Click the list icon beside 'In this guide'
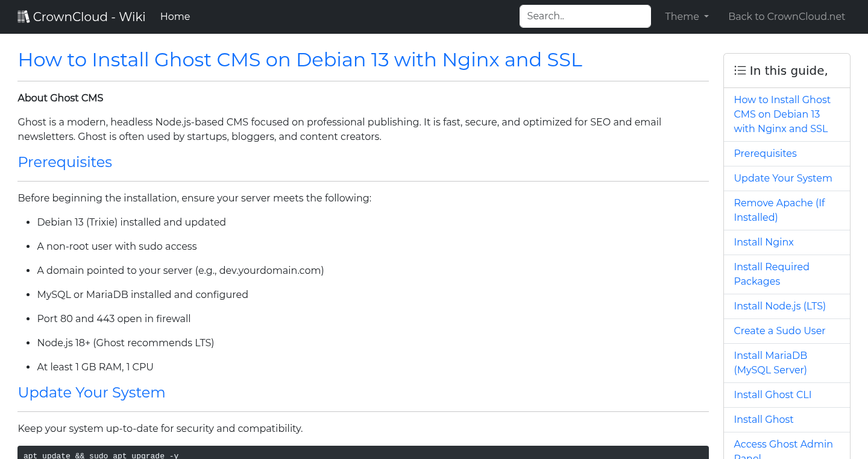The height and width of the screenshot is (459, 868). (740, 70)
